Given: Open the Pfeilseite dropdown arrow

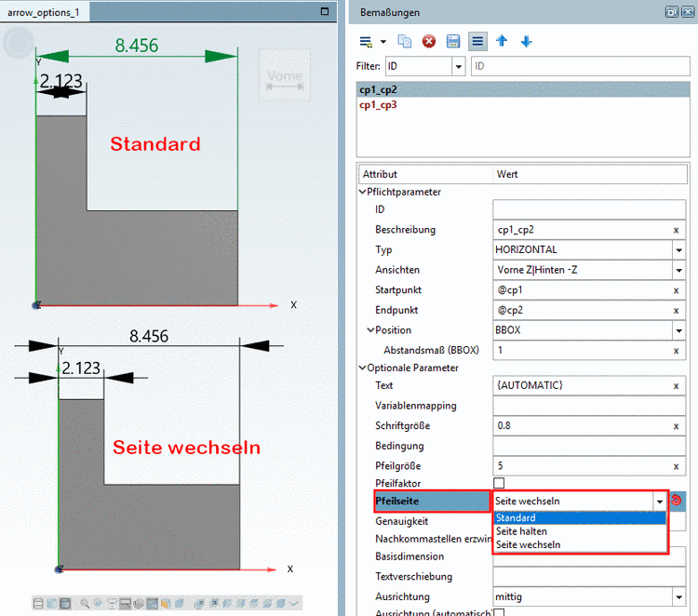Looking at the screenshot, I should pyautogui.click(x=659, y=502).
